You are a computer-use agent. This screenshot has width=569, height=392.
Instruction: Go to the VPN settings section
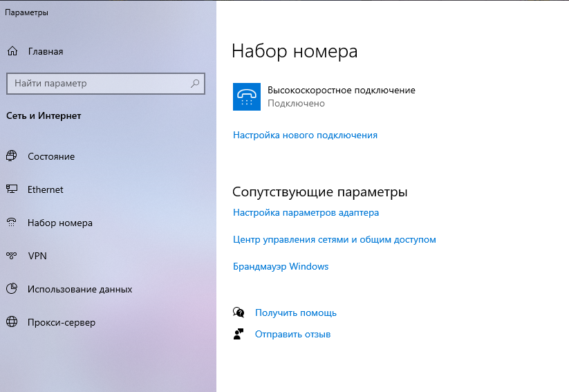pos(37,256)
